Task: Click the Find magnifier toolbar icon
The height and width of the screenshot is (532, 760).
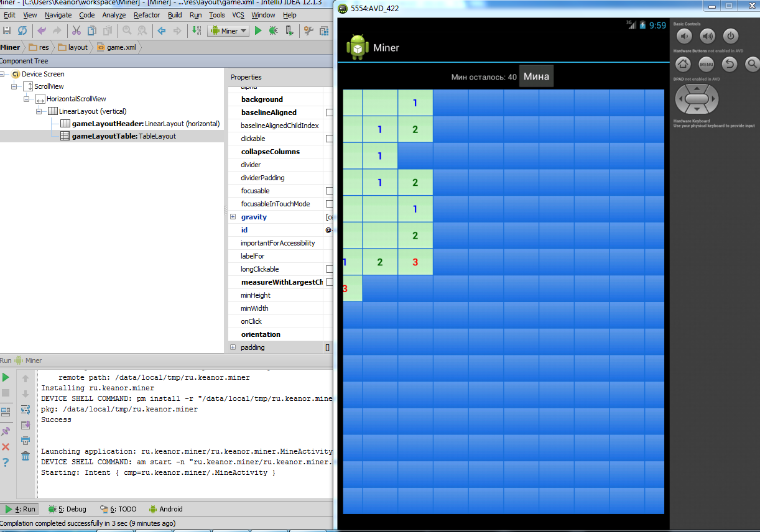Action: (x=126, y=30)
